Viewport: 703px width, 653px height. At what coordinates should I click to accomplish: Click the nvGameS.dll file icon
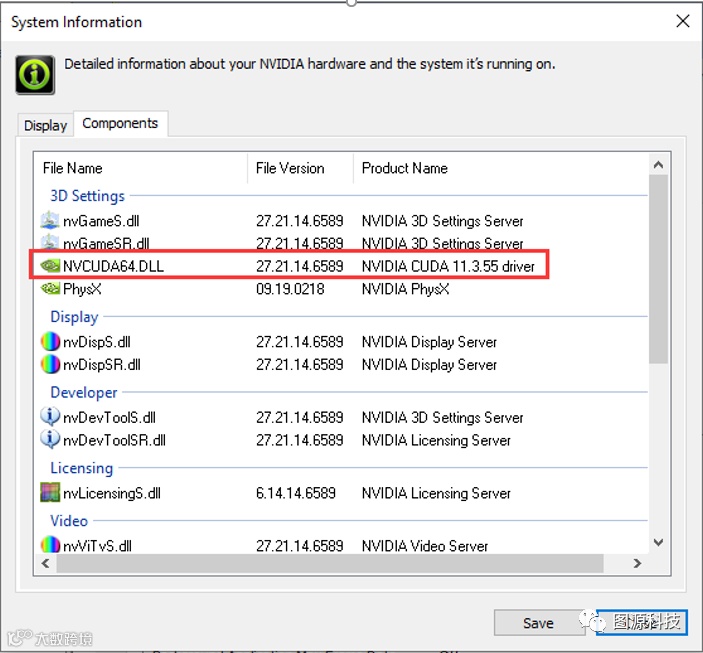50,220
